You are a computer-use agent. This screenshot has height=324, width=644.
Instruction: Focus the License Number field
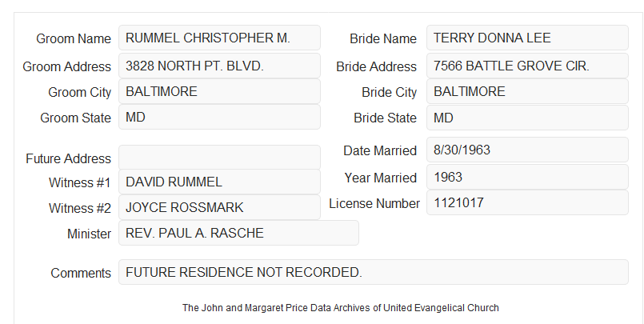coord(527,202)
